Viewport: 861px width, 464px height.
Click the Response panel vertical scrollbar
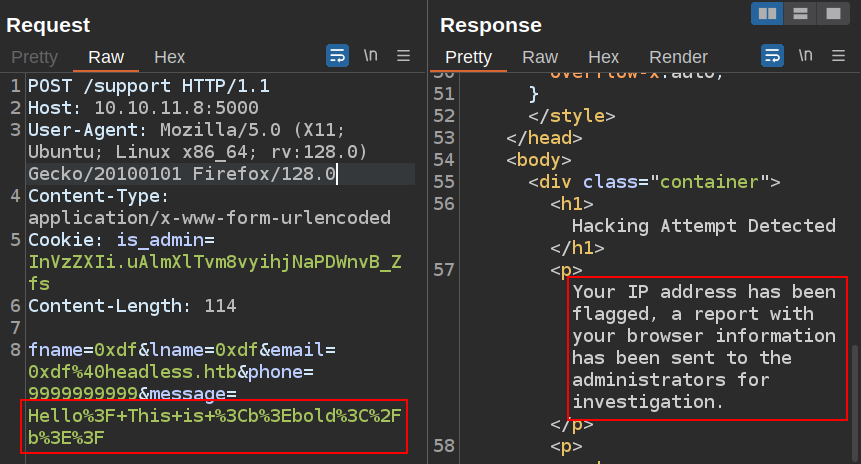click(x=853, y=382)
